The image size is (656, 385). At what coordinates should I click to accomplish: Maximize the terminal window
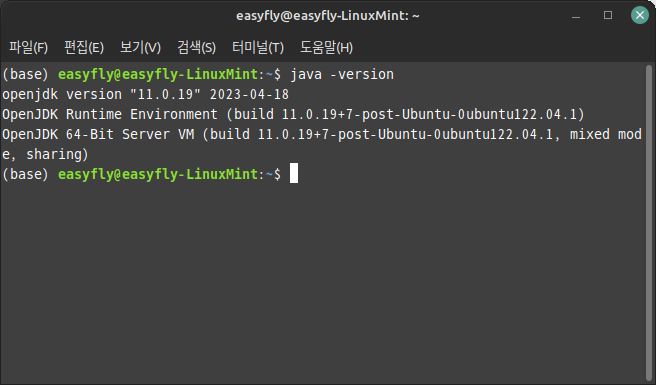(608, 15)
